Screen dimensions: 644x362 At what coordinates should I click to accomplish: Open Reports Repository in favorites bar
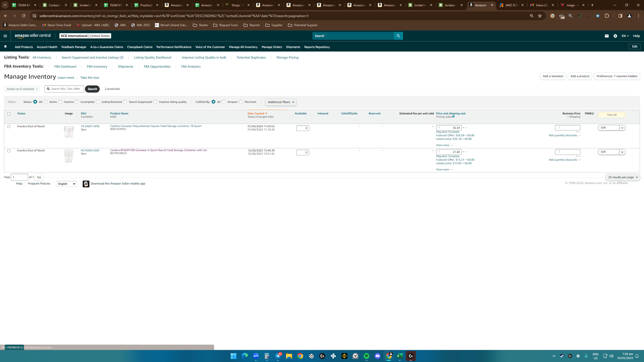[317, 47]
